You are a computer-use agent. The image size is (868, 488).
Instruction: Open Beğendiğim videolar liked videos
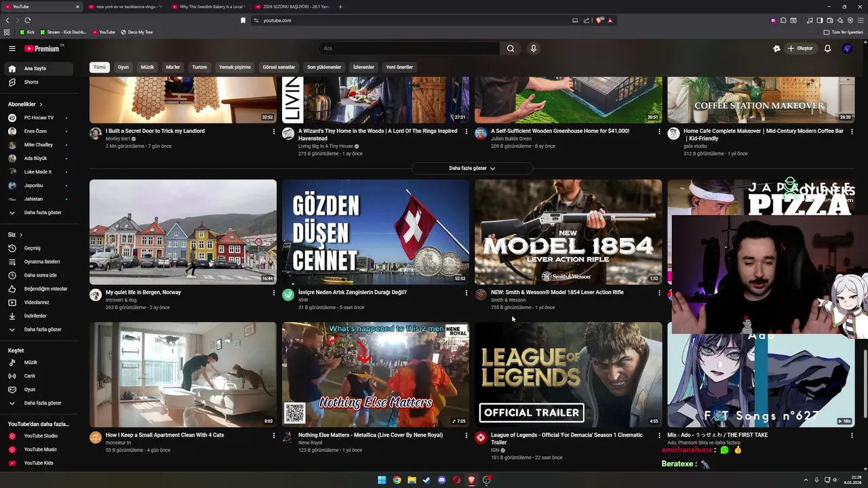[x=37, y=289]
